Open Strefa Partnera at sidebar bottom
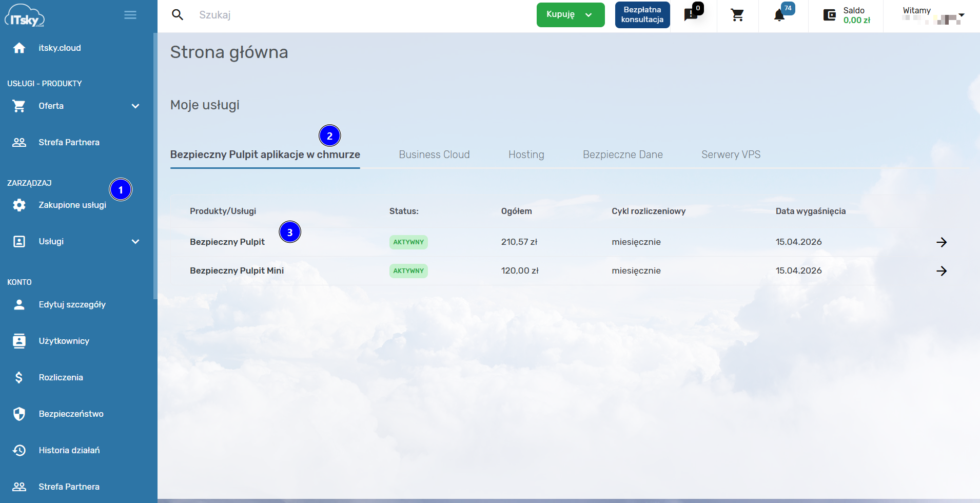This screenshot has width=980, height=503. [69, 487]
